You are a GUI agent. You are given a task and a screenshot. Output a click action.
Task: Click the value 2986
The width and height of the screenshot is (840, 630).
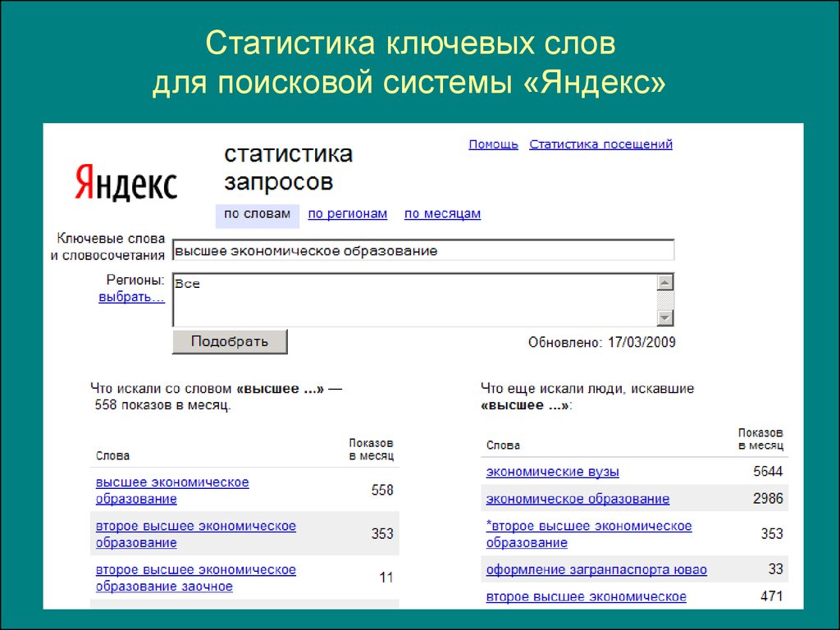tap(768, 499)
